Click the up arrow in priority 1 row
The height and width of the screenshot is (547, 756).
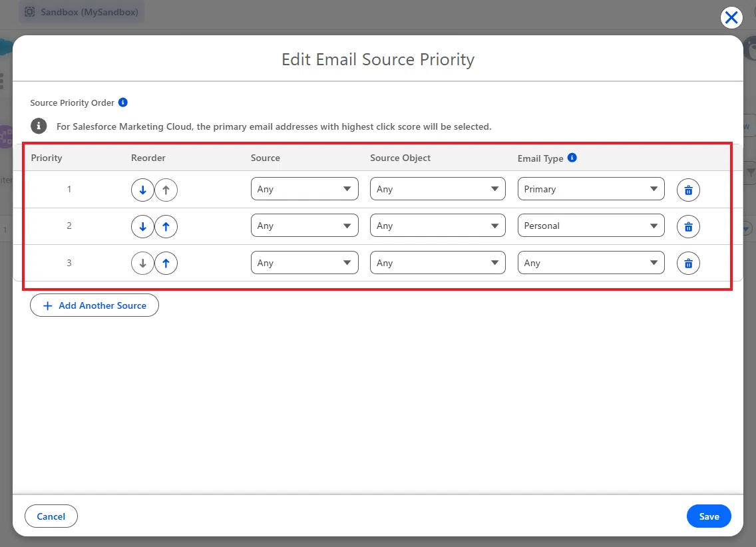[166, 190]
